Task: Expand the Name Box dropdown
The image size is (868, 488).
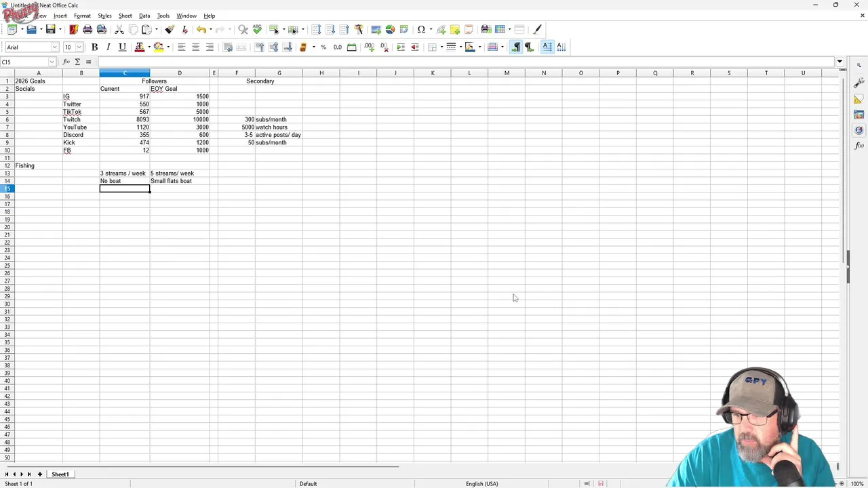Action: pyautogui.click(x=52, y=62)
